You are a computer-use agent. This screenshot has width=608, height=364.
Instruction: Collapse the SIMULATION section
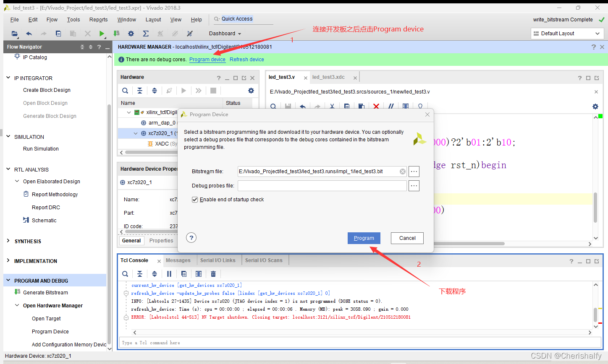8,136
